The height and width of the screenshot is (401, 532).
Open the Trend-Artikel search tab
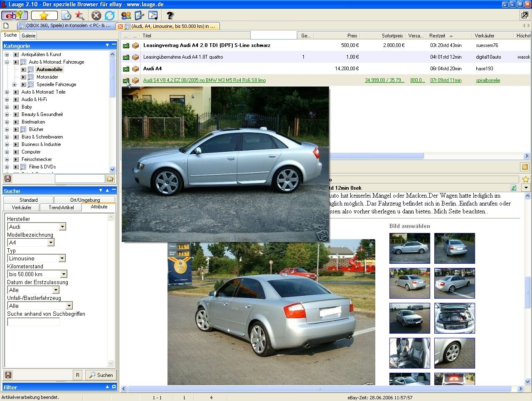point(61,207)
